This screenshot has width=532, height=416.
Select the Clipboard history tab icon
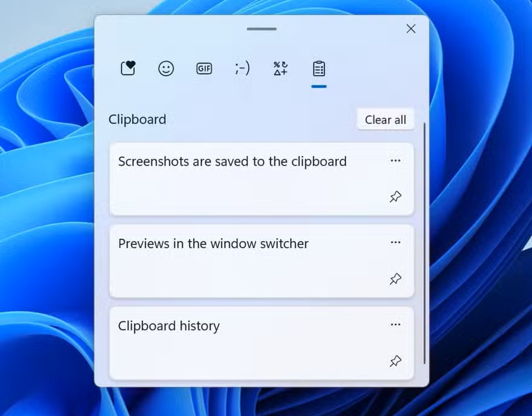pyautogui.click(x=319, y=69)
